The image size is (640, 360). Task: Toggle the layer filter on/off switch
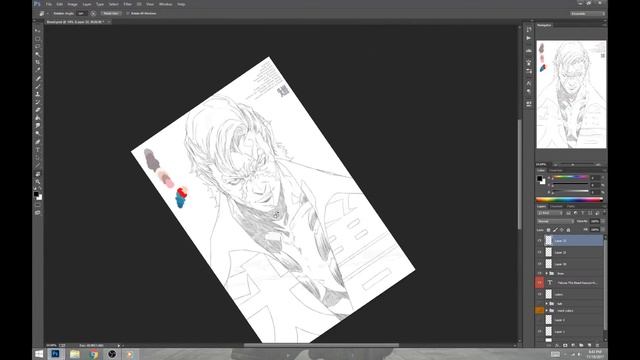[x=603, y=213]
